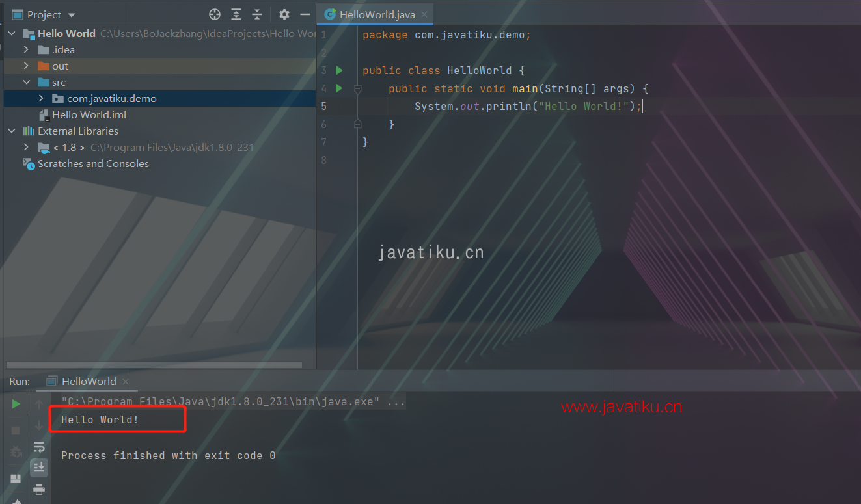Click the Collapse All icon in Project panel
Screen dimensions: 861x504
pyautogui.click(x=258, y=14)
